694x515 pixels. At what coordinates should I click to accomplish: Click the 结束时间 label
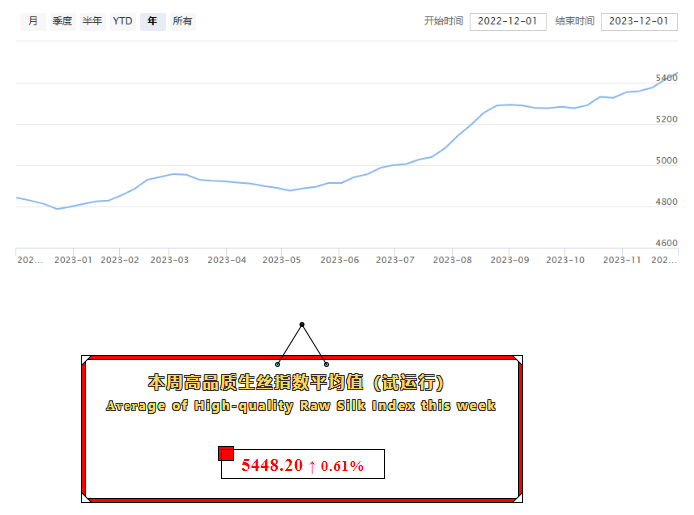pos(574,21)
